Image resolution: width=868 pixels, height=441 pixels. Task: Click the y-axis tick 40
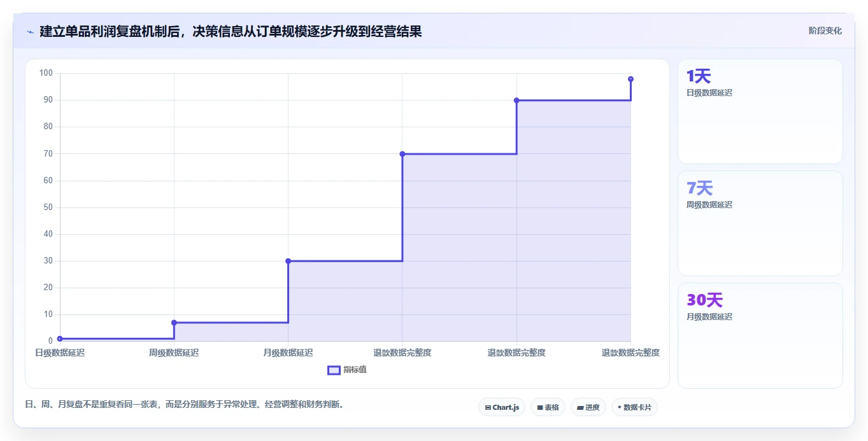(48, 234)
